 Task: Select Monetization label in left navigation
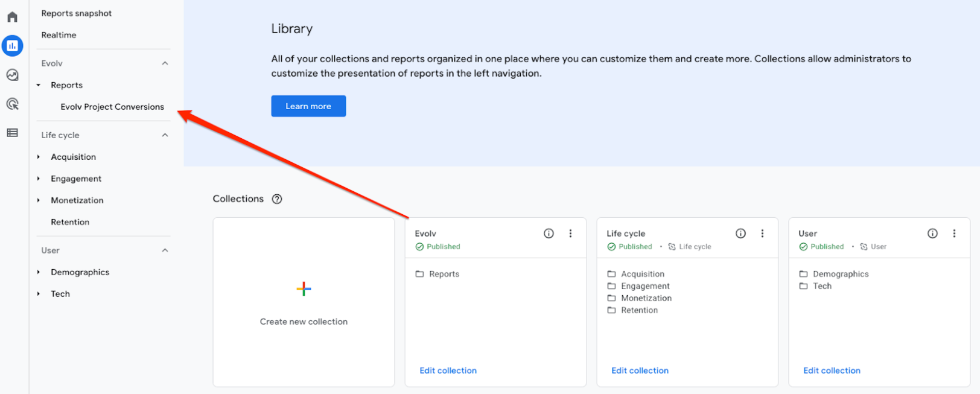pos(77,200)
